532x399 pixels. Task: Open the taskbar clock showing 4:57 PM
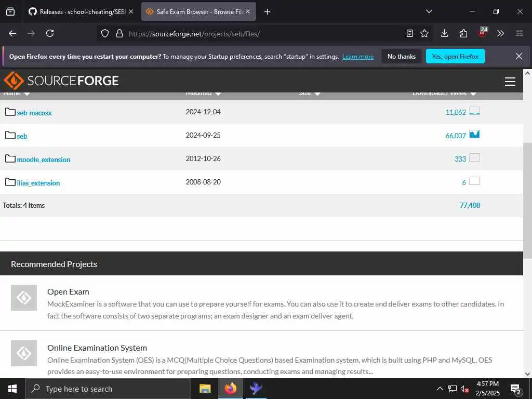487,389
